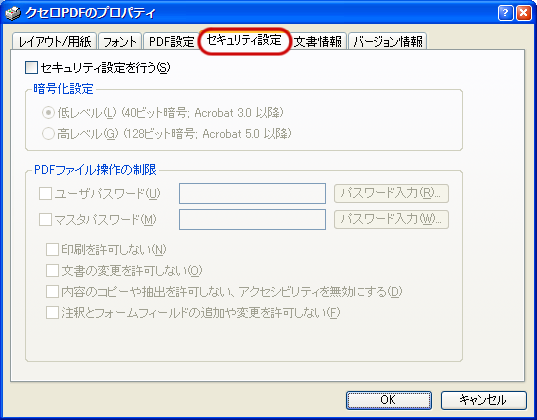Open the バージョン情報 tab
This screenshot has height=420, width=537.
click(388, 41)
